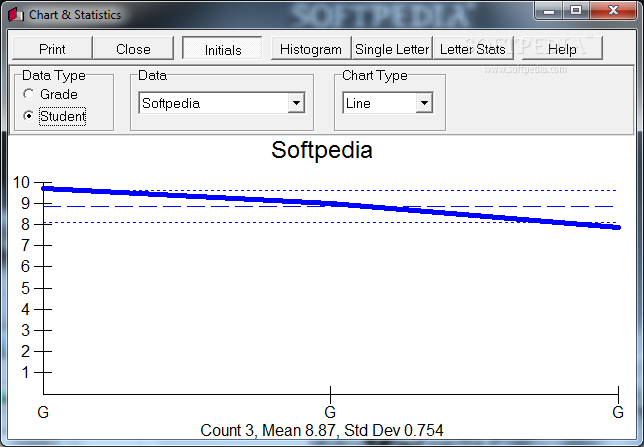Click the y-axis label 10
Viewport: 644px width, 447px height.
[21, 182]
